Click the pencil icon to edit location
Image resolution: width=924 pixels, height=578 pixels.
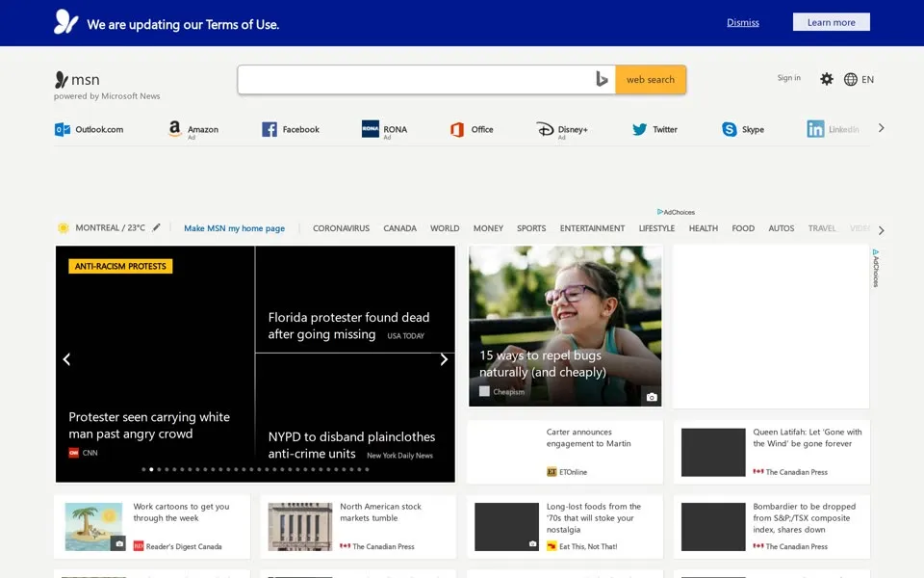(x=156, y=227)
